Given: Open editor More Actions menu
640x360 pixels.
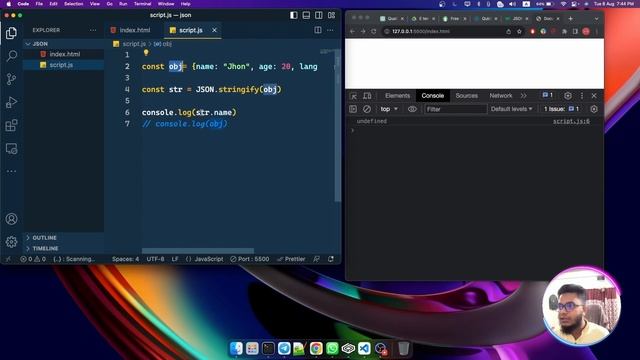Looking at the screenshot, I should (330, 30).
